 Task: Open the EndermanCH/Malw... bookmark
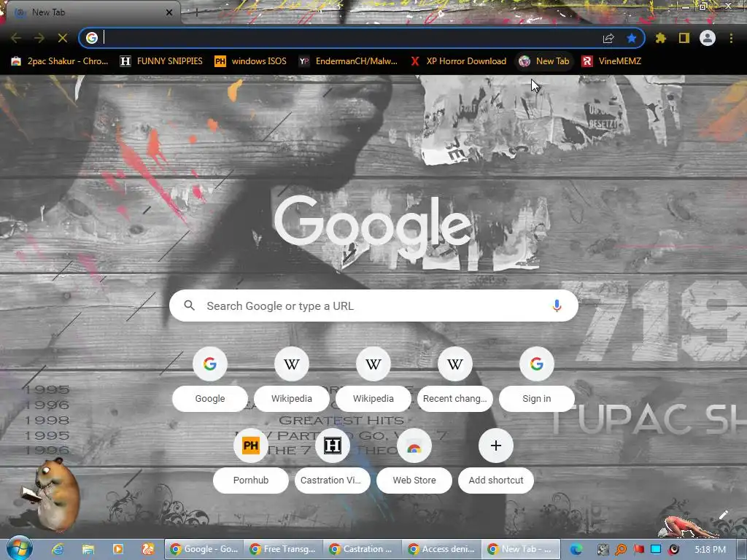tap(348, 61)
